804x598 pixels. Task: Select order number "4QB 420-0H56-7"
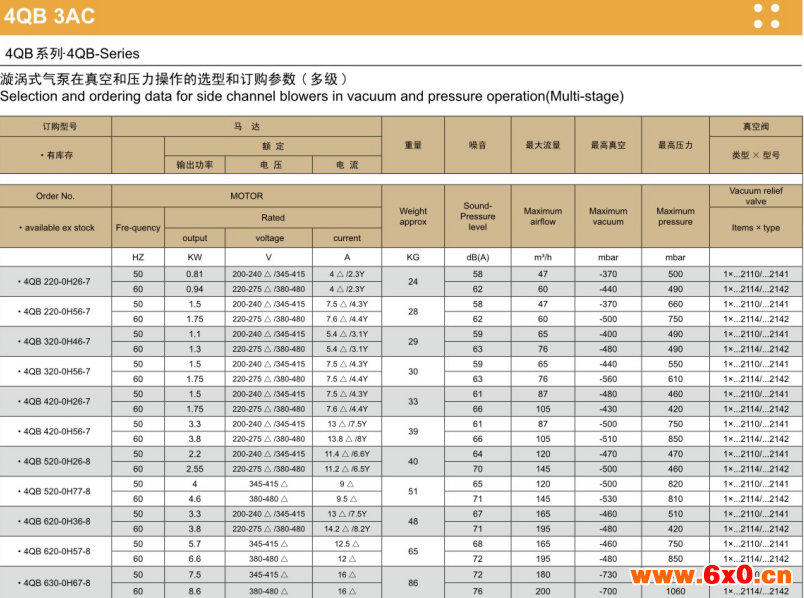point(56,431)
